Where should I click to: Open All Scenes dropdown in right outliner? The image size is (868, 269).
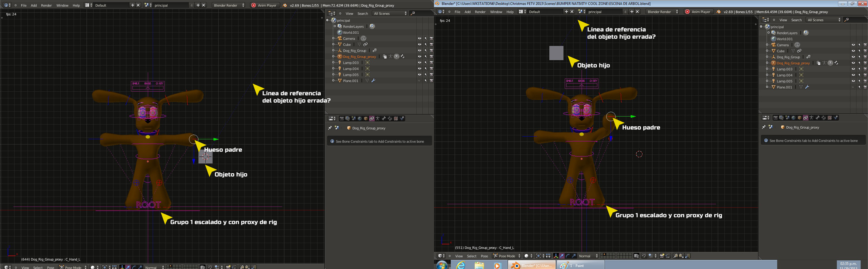[x=824, y=20]
